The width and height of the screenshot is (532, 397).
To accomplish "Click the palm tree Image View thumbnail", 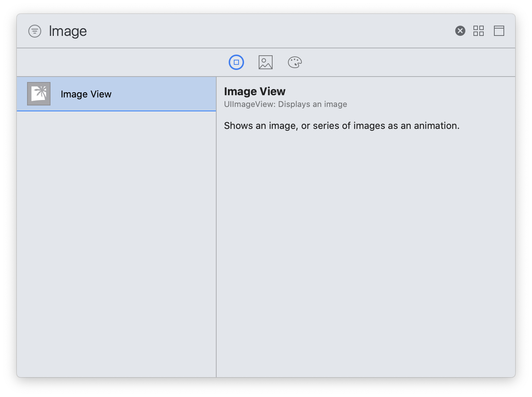I will [x=39, y=94].
